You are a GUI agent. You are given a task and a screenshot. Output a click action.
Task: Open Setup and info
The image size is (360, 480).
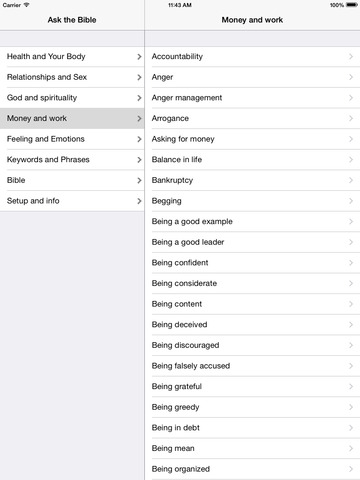72,201
